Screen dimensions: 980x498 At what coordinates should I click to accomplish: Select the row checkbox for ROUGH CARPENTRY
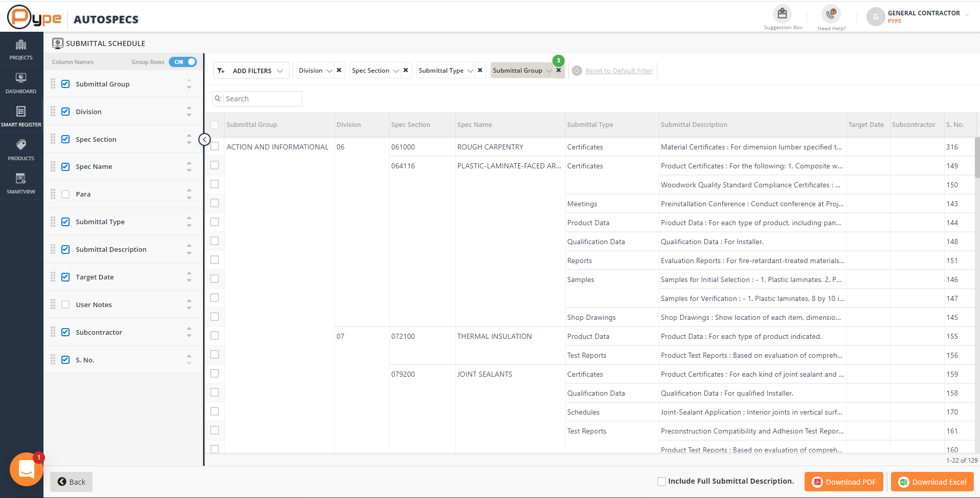[x=215, y=146]
